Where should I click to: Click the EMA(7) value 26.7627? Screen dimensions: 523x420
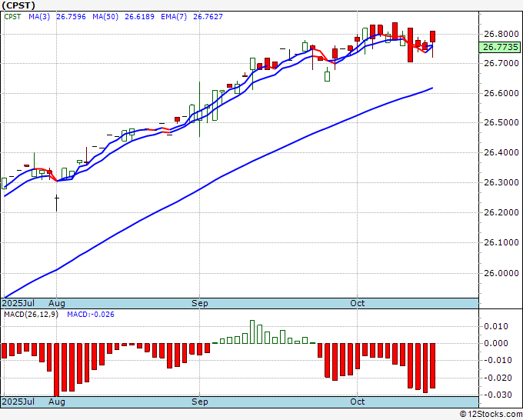tap(208, 17)
